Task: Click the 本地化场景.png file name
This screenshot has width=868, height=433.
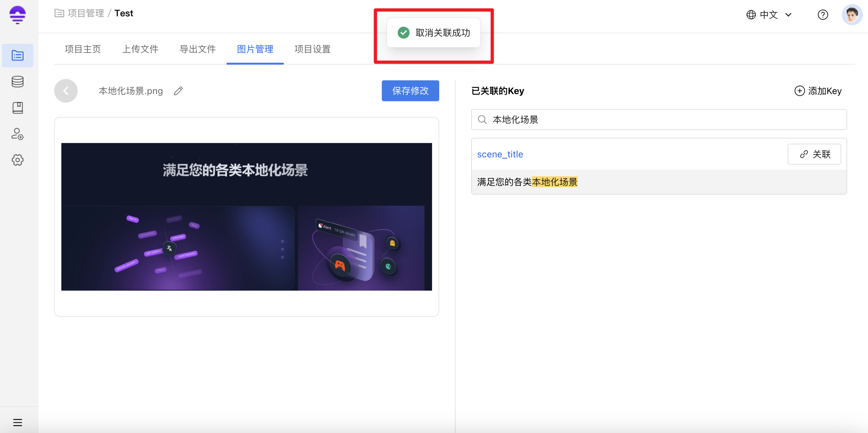Action: pyautogui.click(x=131, y=91)
